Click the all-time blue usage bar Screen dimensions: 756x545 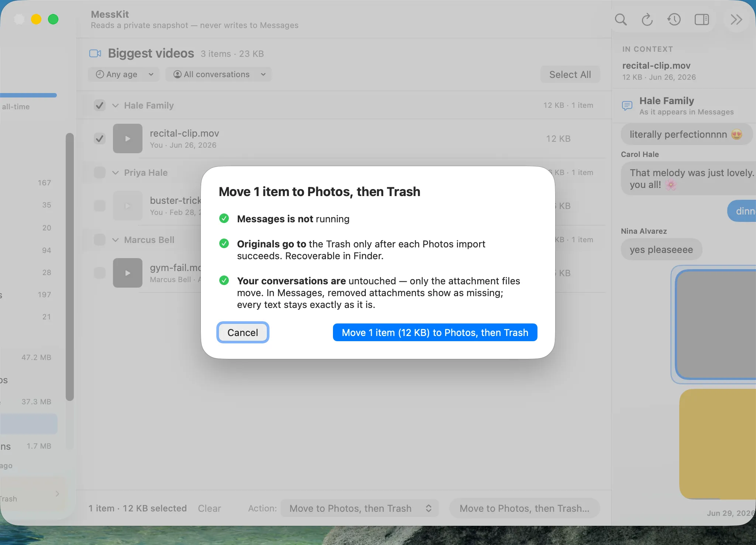(28, 95)
